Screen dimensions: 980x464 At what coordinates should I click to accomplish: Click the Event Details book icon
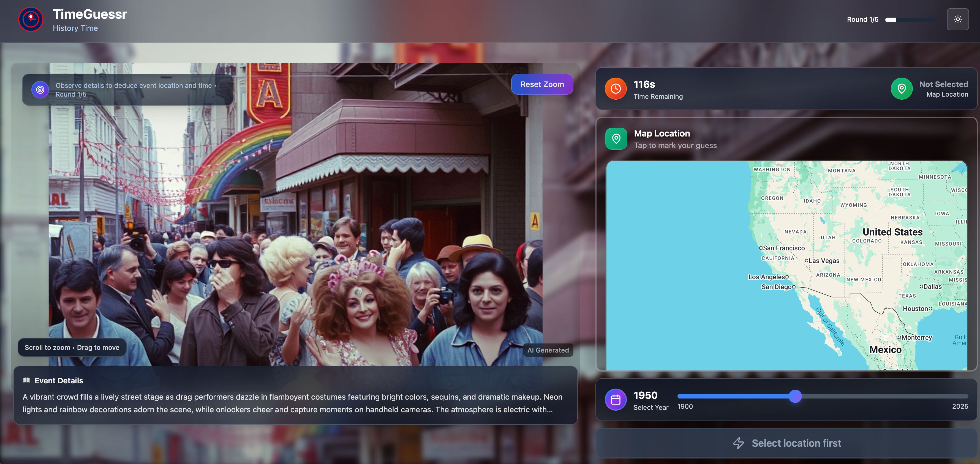(x=26, y=380)
